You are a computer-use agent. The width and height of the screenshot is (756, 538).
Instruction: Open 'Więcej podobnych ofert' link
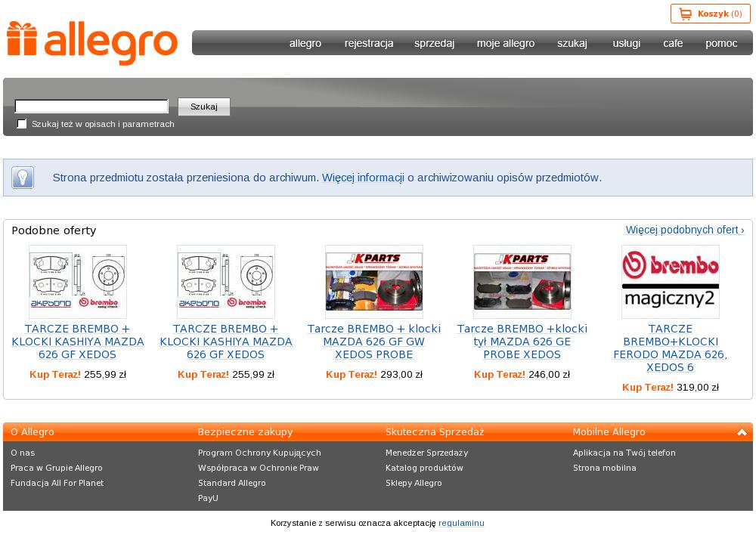pyautogui.click(x=685, y=230)
